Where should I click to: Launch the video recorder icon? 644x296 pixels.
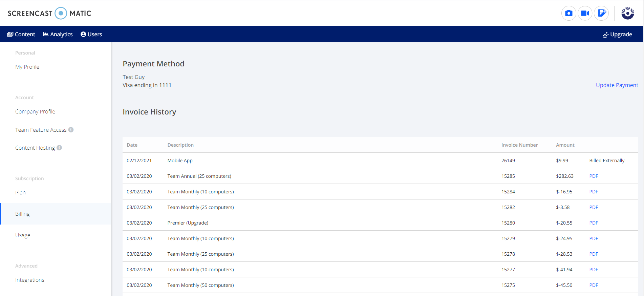pos(585,13)
